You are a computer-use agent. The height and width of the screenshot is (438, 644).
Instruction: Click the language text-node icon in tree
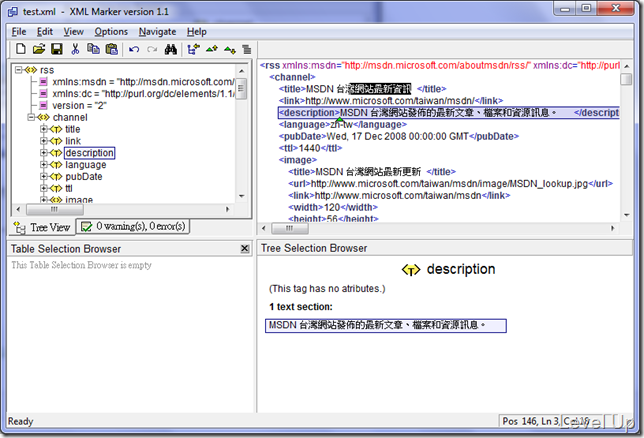point(56,165)
